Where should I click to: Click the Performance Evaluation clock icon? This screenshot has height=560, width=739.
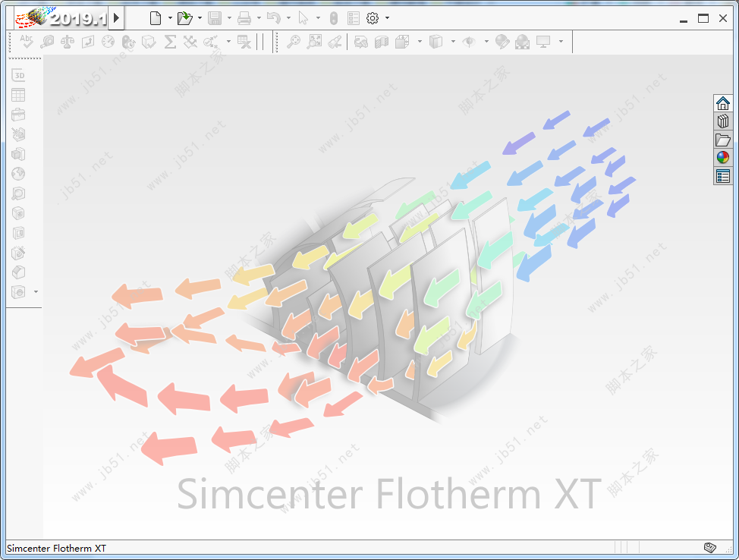coord(129,42)
